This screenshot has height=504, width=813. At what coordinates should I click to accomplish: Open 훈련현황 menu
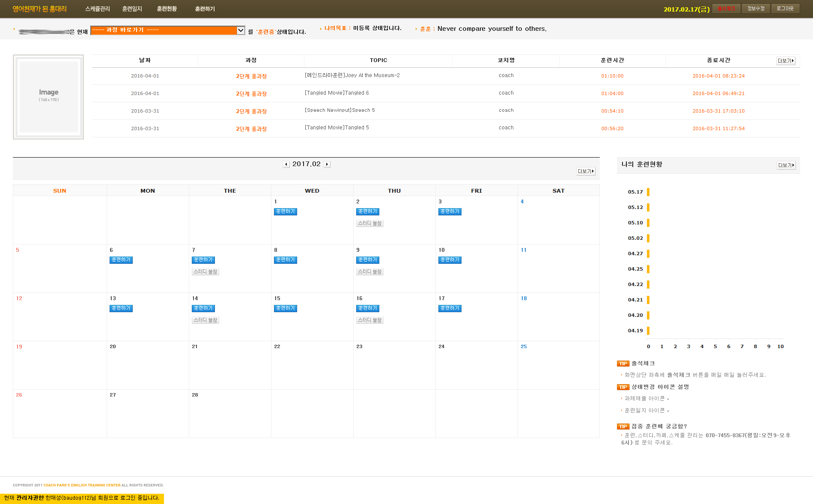coord(167,9)
